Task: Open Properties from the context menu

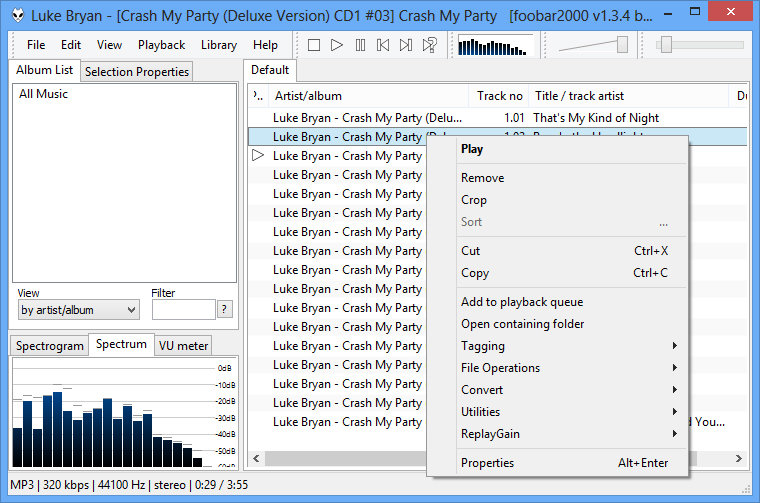Action: (x=558, y=463)
